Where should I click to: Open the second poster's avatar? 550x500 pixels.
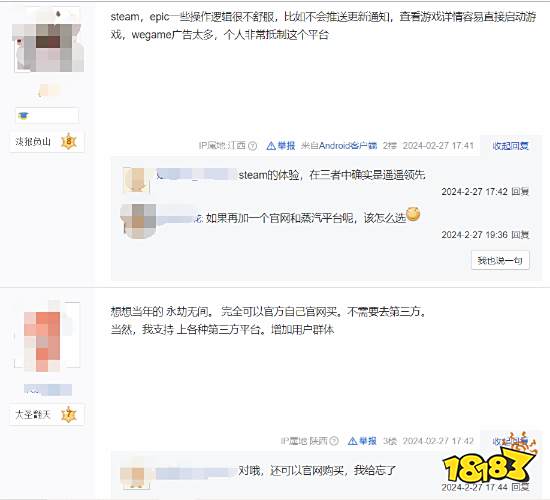pos(47,336)
